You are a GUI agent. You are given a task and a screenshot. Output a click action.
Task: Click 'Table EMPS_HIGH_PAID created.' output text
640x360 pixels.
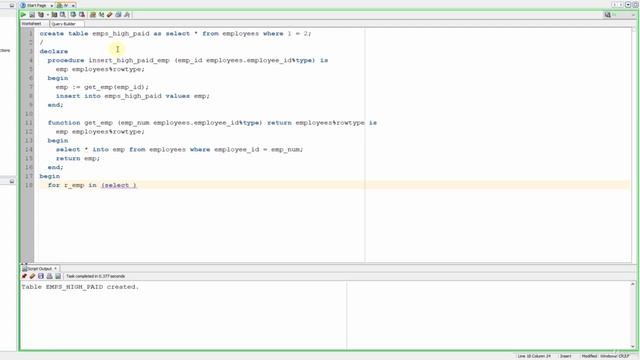[80, 287]
